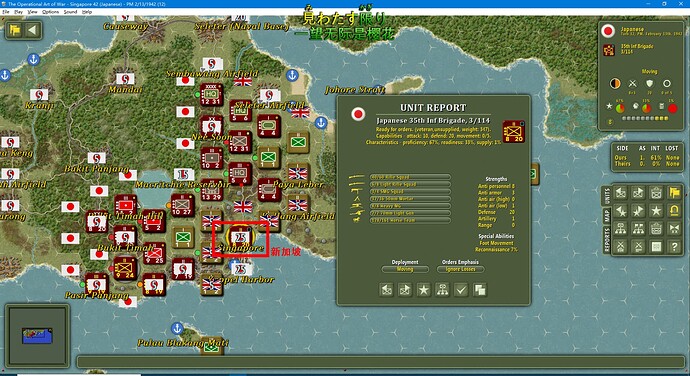Click the yellow flags icon in units panel
This screenshot has width=690, height=376.
click(675, 192)
